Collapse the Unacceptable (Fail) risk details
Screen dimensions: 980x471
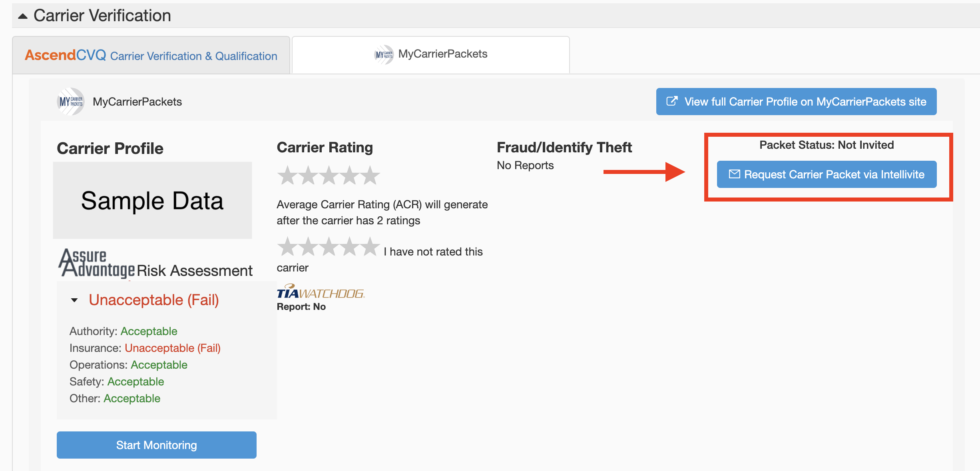coord(74,300)
